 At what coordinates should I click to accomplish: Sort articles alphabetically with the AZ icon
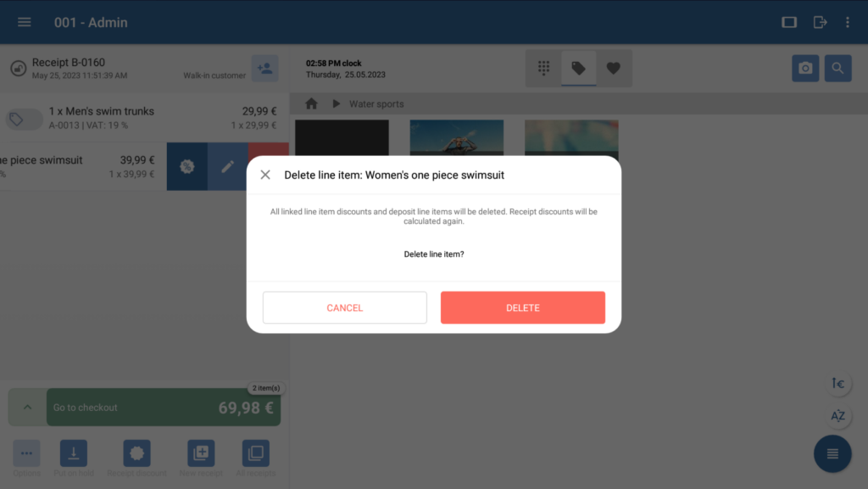pyautogui.click(x=838, y=416)
